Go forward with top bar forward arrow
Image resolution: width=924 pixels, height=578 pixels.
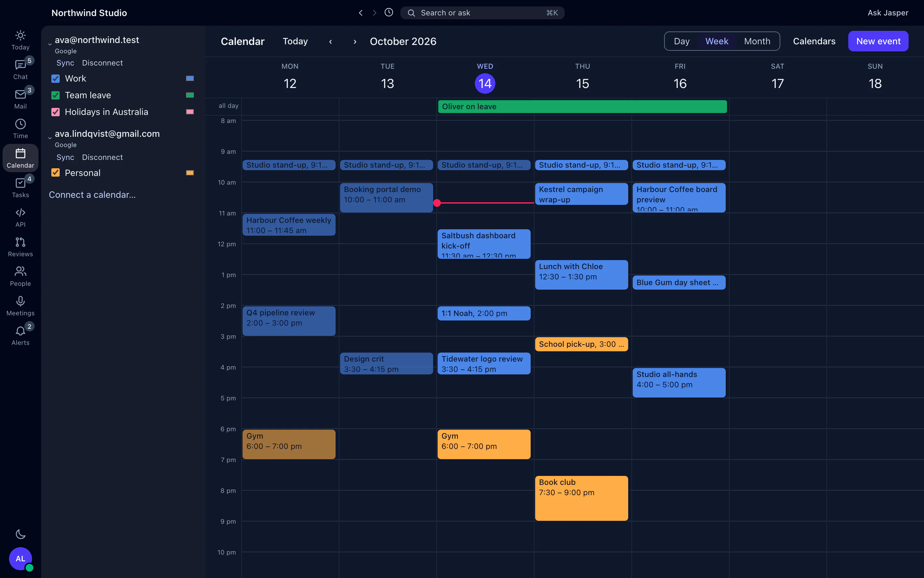374,13
